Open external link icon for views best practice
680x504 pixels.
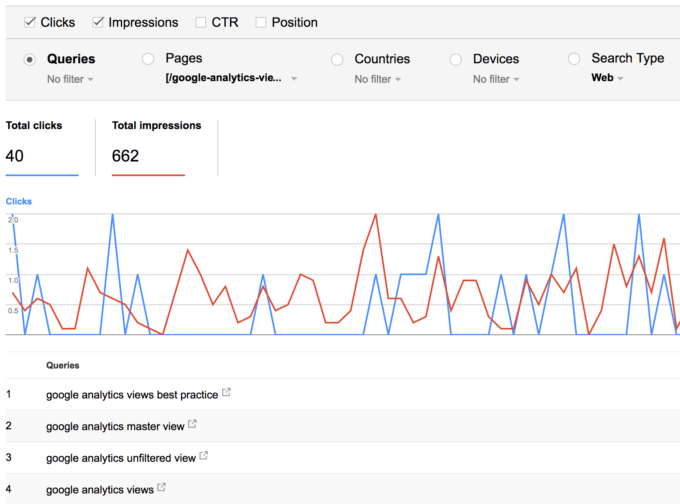click(x=226, y=392)
